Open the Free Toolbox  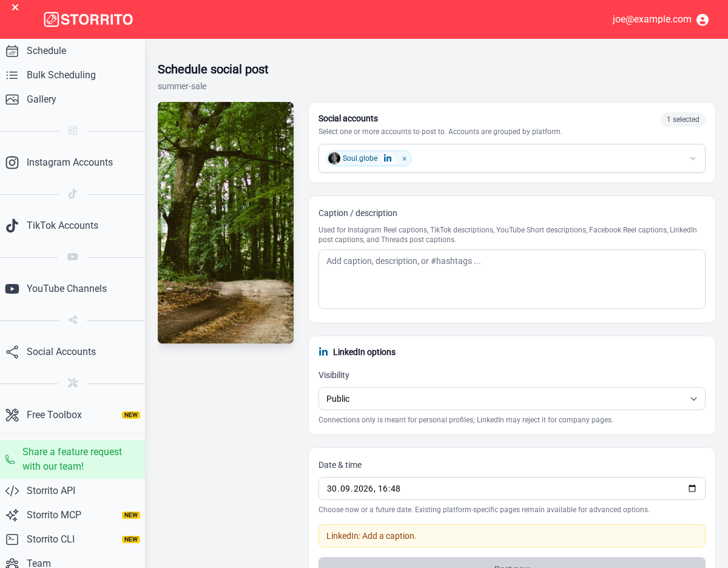[73, 415]
